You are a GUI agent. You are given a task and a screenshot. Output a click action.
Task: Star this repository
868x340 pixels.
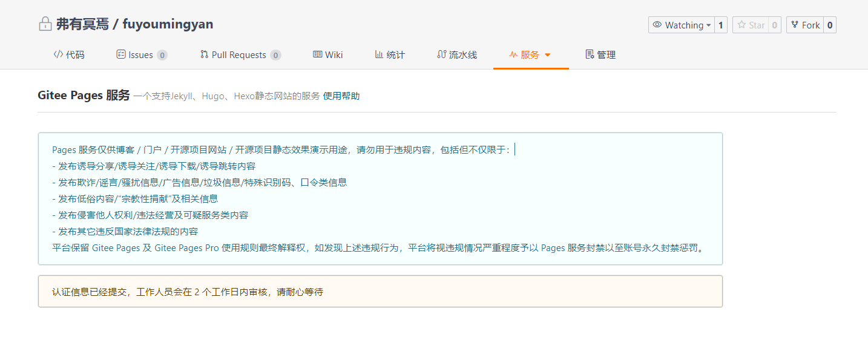click(x=751, y=25)
